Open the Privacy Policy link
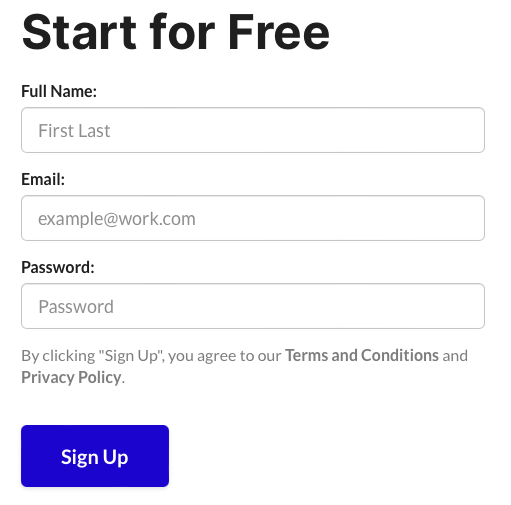511x505 pixels. point(71,377)
